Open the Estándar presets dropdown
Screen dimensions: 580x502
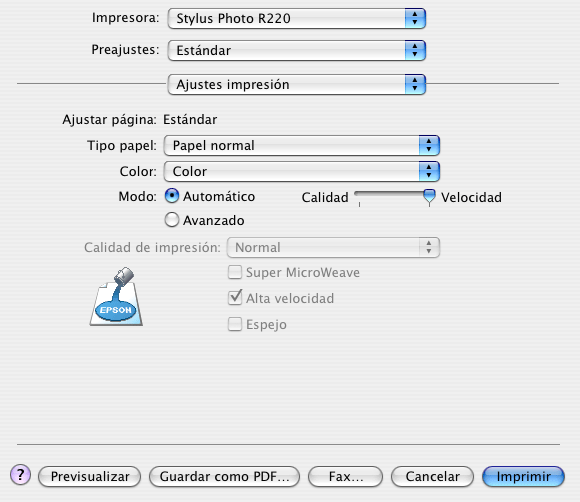(297, 50)
